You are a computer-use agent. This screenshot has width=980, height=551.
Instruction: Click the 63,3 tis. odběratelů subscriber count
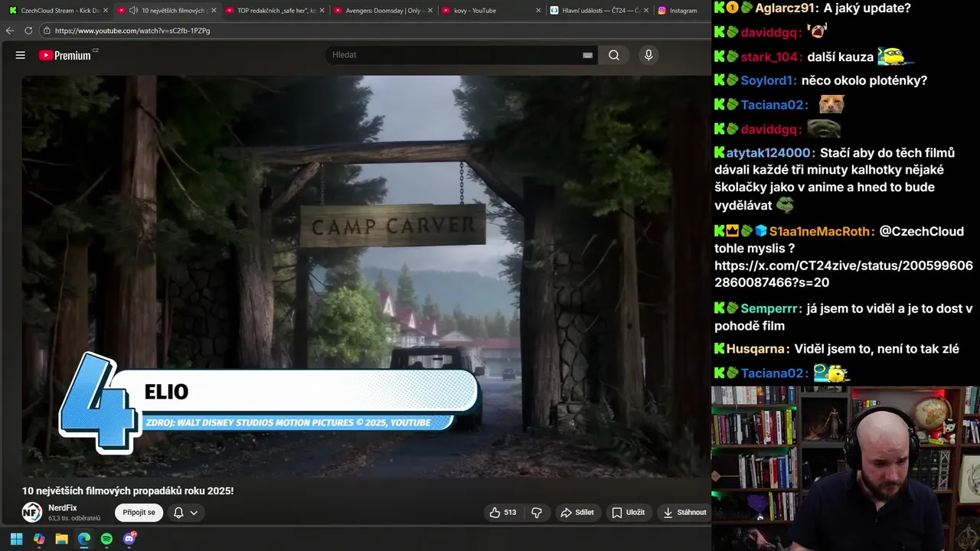click(74, 519)
